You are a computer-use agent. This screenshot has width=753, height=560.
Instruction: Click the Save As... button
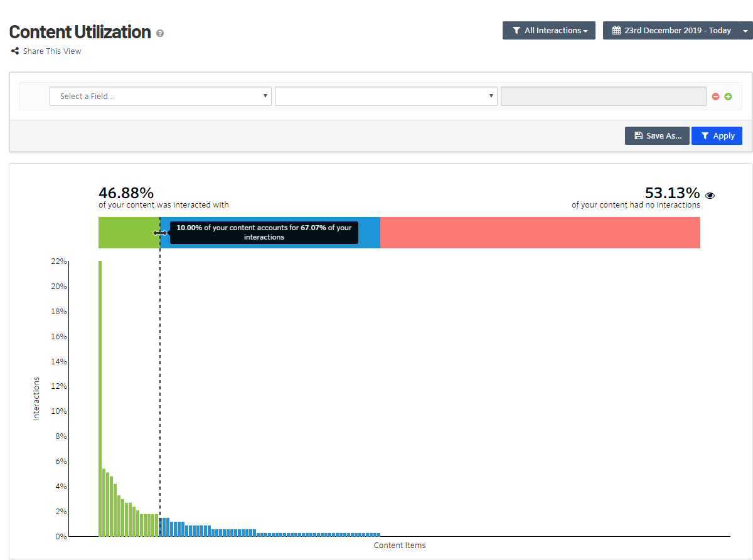657,136
